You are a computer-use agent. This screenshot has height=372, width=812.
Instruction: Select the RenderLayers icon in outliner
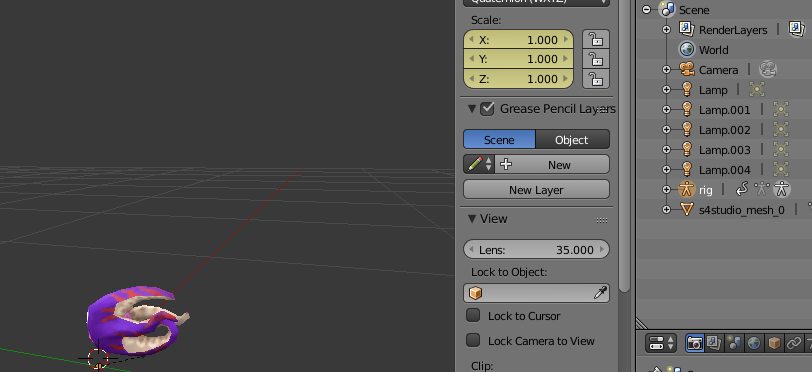687,30
